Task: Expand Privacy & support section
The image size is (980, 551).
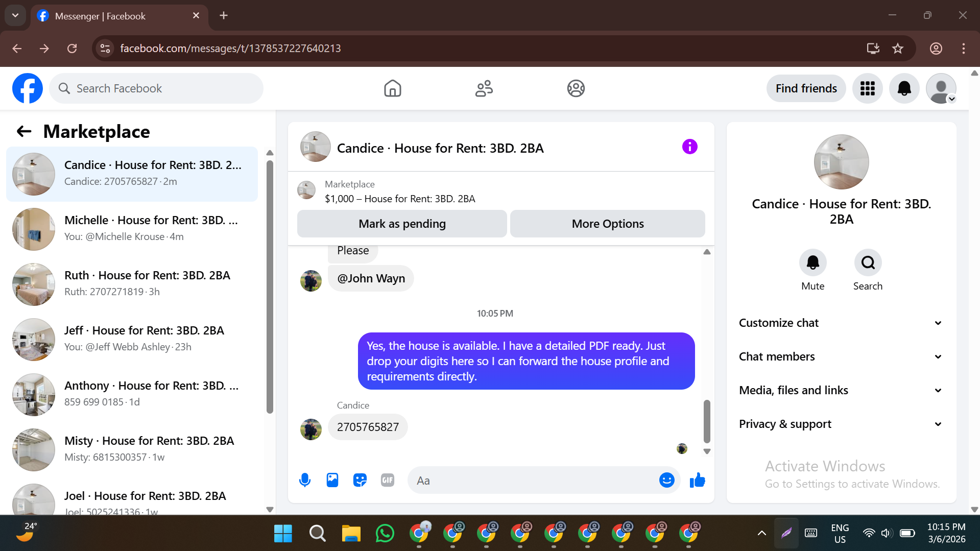Action: click(840, 424)
